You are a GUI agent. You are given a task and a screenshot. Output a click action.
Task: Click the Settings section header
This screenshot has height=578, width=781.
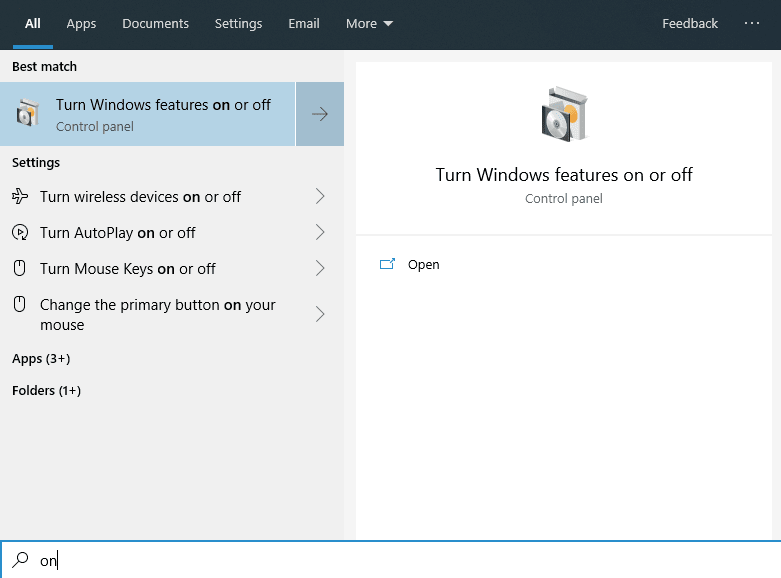(x=36, y=162)
